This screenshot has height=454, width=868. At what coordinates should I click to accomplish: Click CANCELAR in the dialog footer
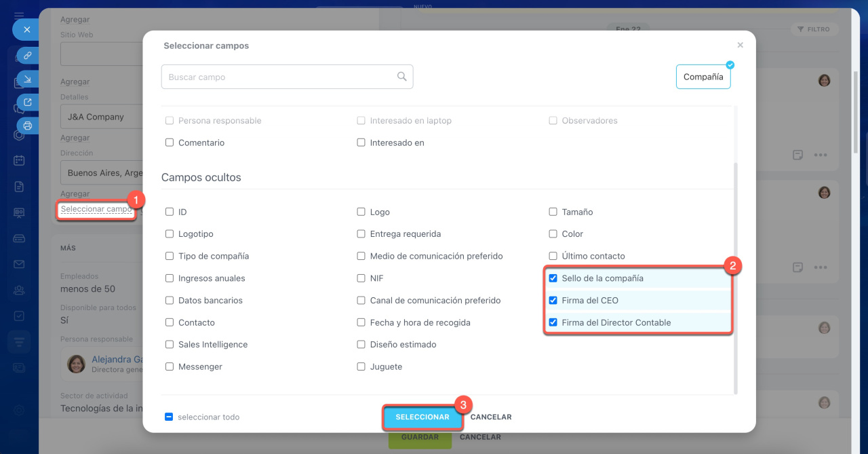tap(491, 417)
